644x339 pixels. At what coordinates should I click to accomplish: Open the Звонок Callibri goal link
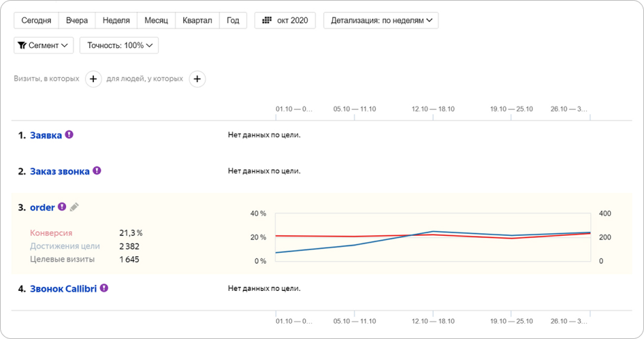[68, 287]
